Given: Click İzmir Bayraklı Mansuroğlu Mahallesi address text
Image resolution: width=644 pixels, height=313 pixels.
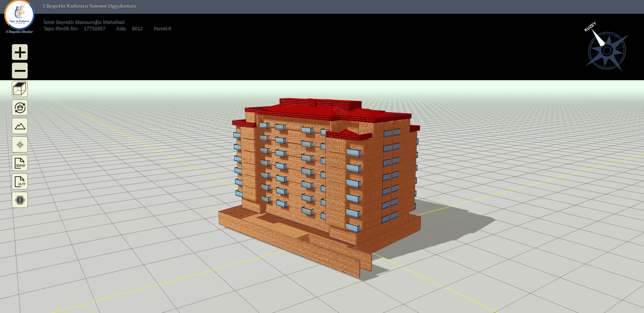Looking at the screenshot, I should pos(84,22).
